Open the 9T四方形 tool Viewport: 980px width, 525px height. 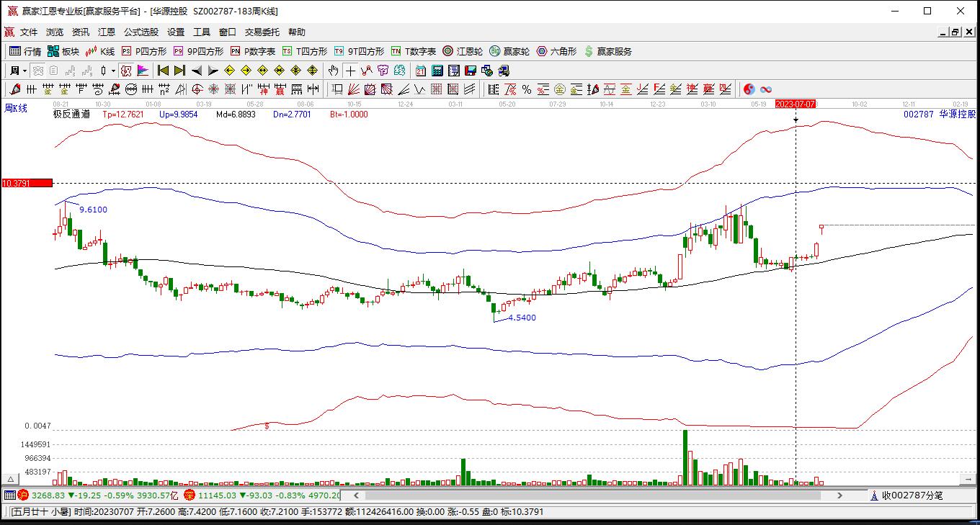(x=359, y=51)
